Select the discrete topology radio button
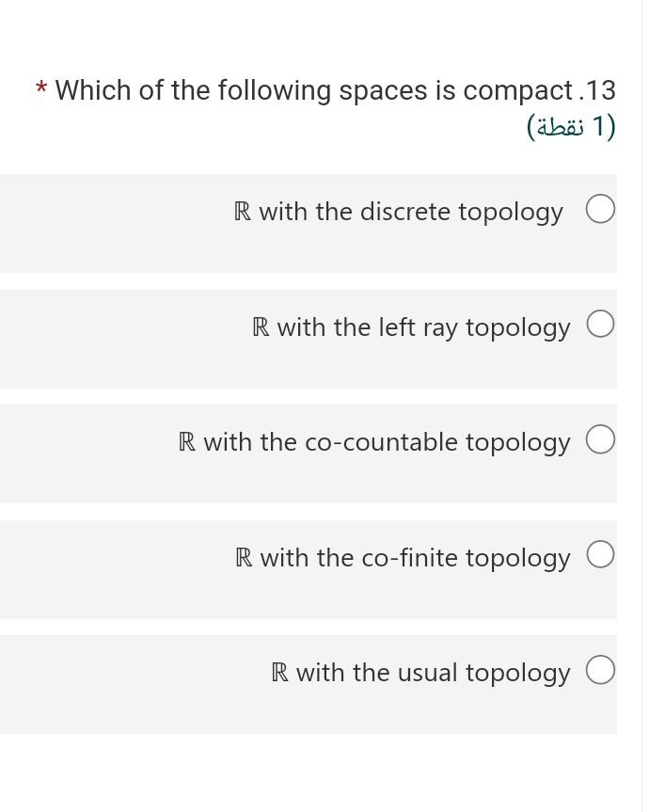The height and width of the screenshot is (812, 649). pos(600,209)
